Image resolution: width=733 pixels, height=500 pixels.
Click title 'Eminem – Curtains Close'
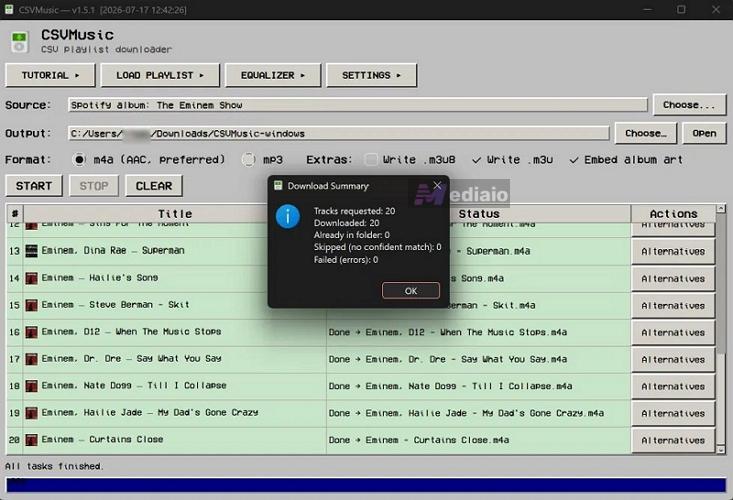coord(102,439)
